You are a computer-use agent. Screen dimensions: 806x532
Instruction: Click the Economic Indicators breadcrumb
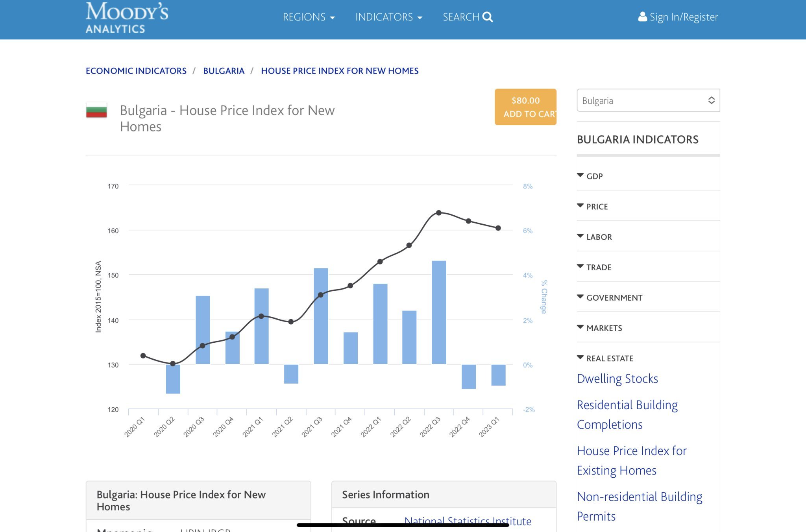coord(136,71)
